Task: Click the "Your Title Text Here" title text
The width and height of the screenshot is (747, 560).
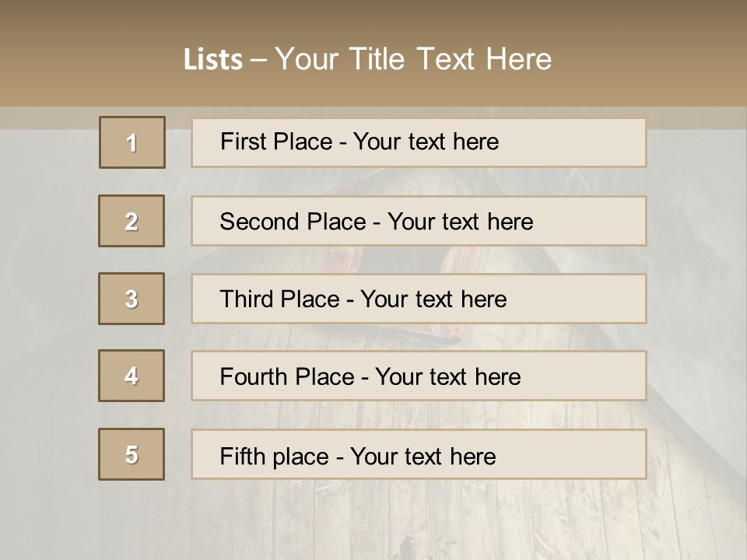Action: pyautogui.click(x=413, y=59)
